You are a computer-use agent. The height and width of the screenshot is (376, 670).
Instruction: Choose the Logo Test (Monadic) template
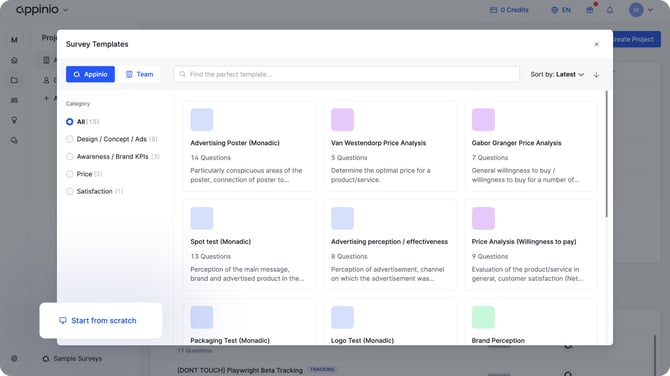(x=390, y=322)
